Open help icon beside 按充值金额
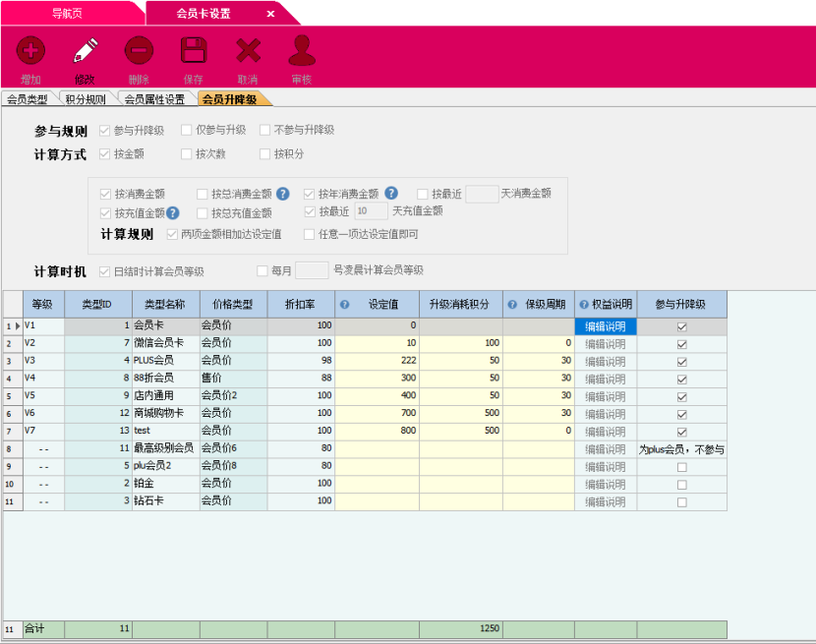The height and width of the screenshot is (644, 816). [173, 213]
